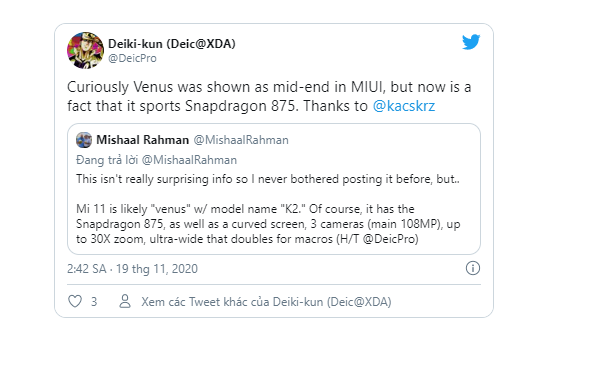Open the @MishaalRahman handle in quoted tweet header
Viewport: 589px width, 383px height.
(241, 140)
